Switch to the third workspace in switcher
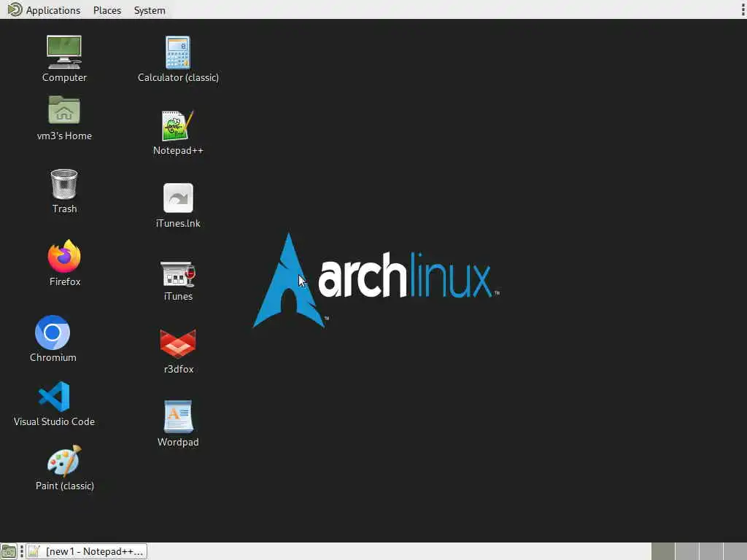The height and width of the screenshot is (560, 747). 711,551
